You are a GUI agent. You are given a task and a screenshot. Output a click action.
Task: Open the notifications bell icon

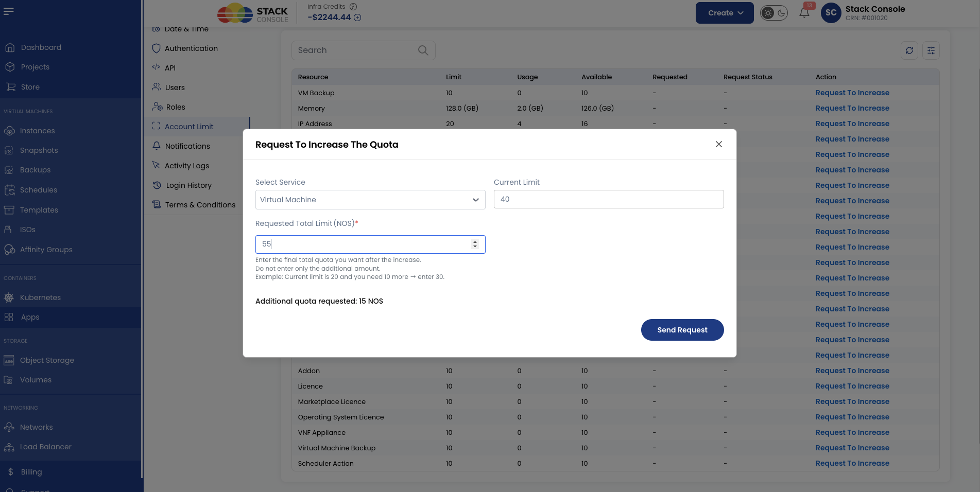[x=804, y=13]
